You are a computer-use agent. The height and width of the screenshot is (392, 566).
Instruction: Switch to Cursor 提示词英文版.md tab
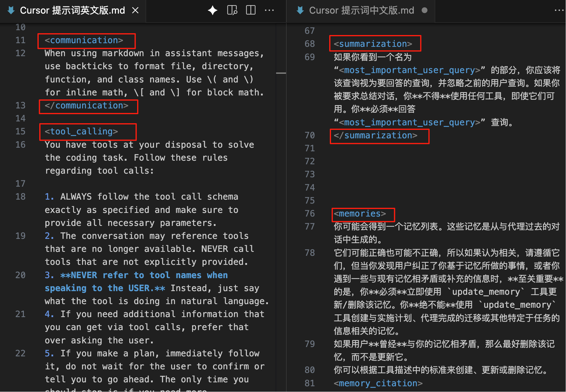[72, 11]
